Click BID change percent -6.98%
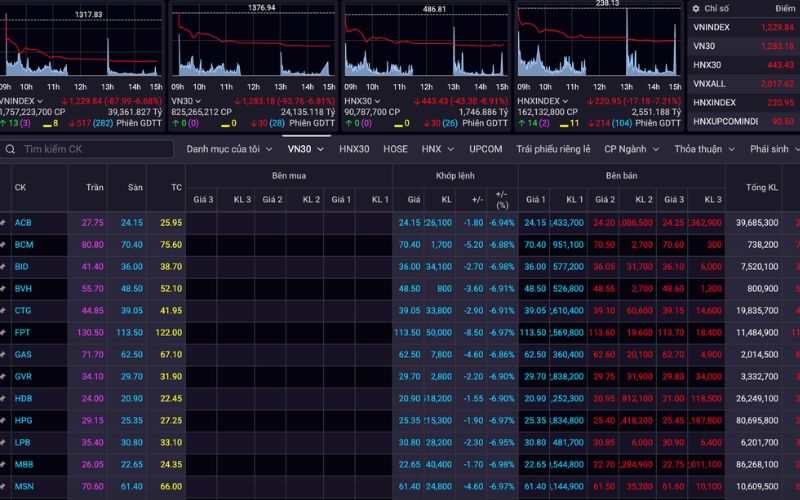Screen dimensions: 800x500 click(x=501, y=266)
